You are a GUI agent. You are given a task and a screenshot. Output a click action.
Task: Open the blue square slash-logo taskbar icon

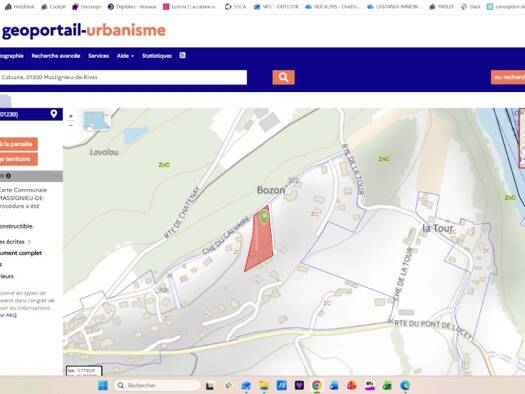282,385
